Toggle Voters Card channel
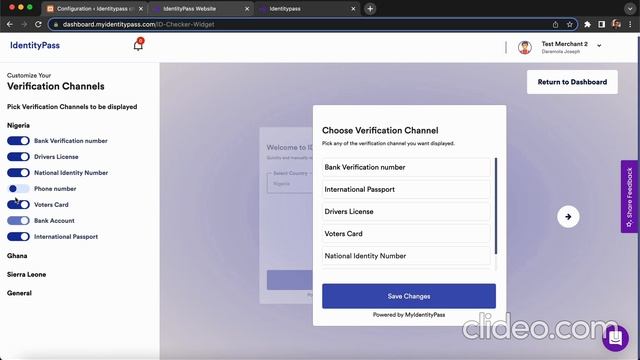640x360 pixels. coord(18,204)
